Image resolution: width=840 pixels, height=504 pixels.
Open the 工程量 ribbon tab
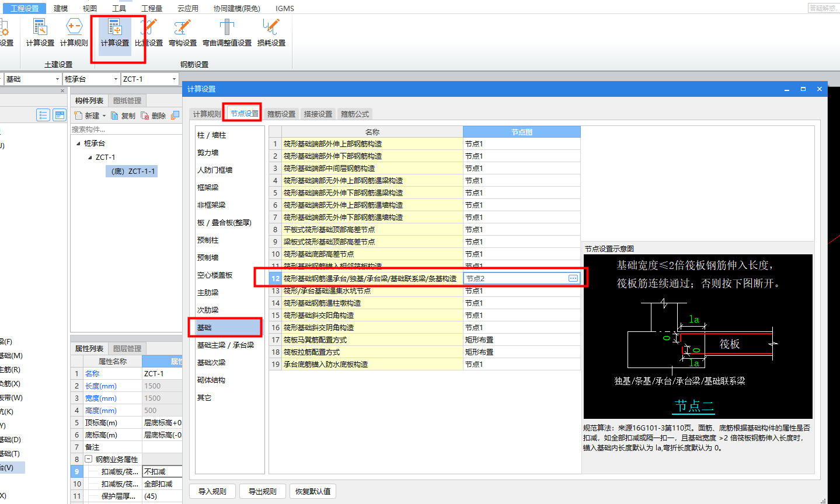click(152, 8)
